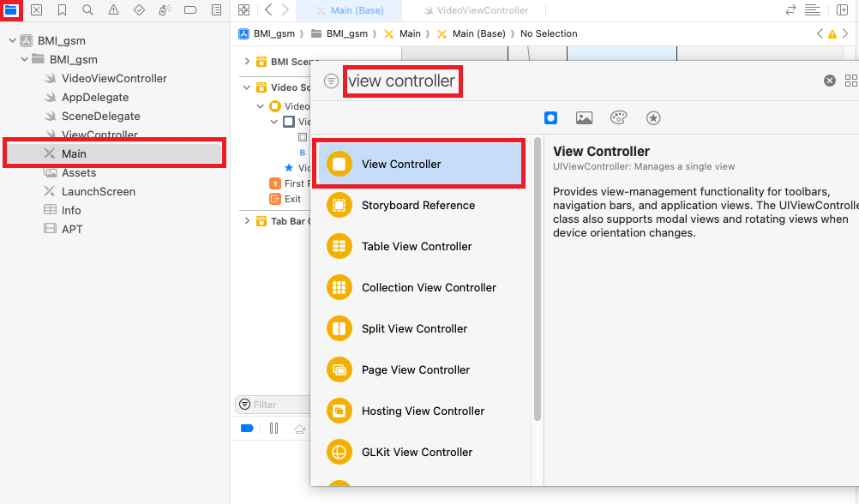Click Main in the jump bar

pos(403,33)
